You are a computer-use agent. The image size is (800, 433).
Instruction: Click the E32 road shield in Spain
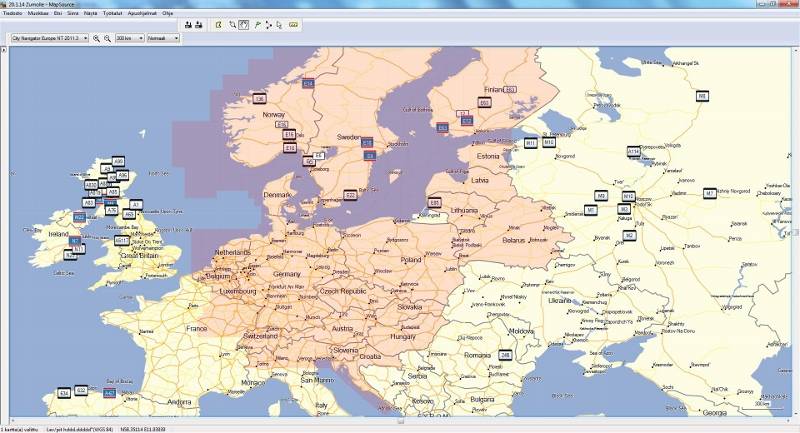coord(81,390)
